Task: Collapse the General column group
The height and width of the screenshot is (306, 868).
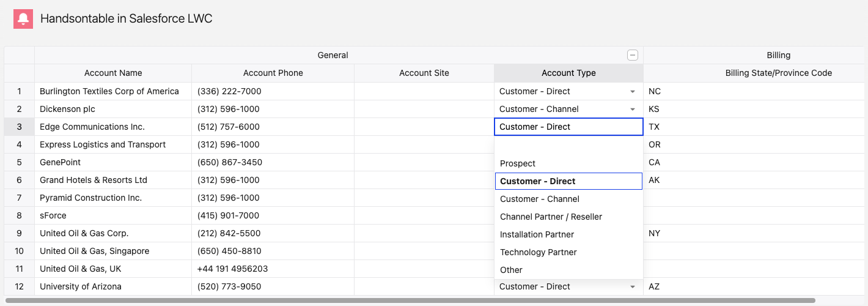Action: [633, 55]
